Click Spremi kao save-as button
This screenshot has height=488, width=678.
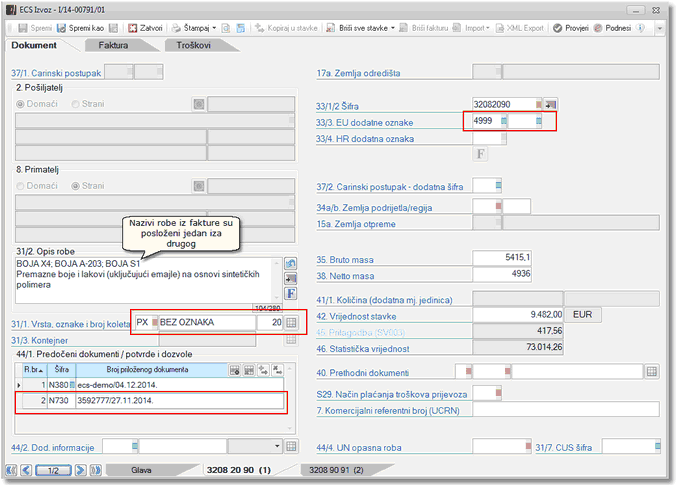(x=81, y=28)
